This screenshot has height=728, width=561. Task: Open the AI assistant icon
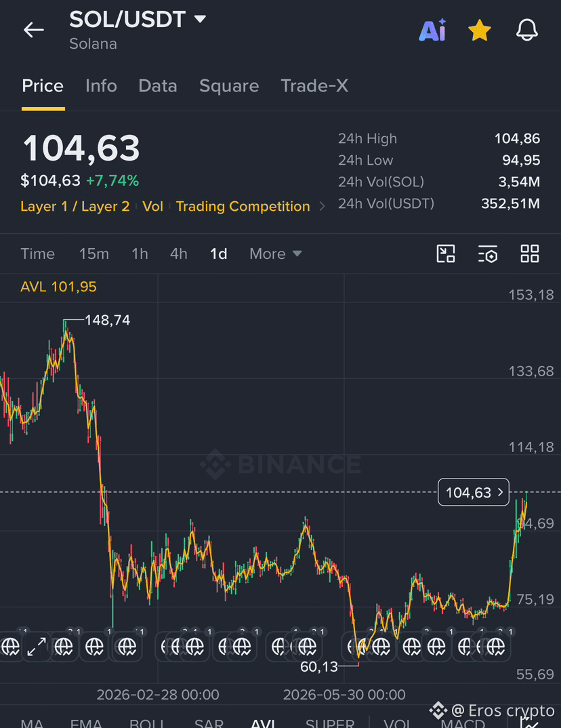pos(432,31)
